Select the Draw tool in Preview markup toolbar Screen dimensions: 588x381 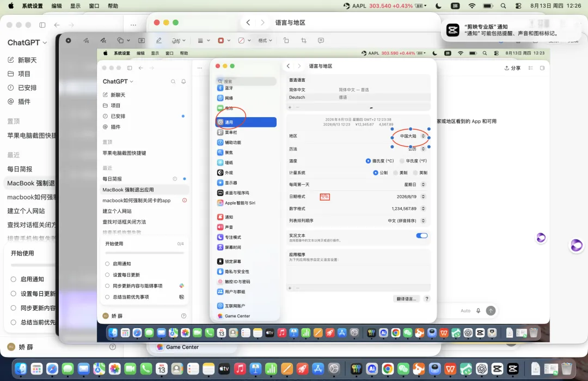[103, 40]
